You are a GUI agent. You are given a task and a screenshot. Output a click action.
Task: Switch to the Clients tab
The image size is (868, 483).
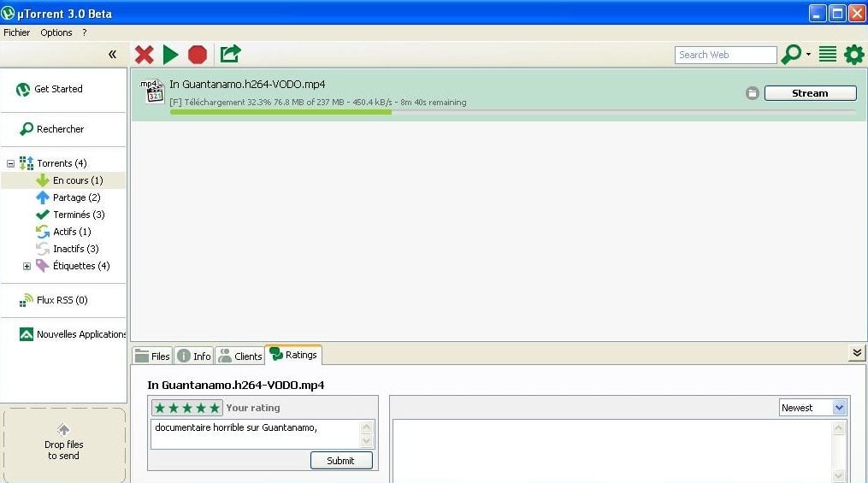(x=239, y=356)
